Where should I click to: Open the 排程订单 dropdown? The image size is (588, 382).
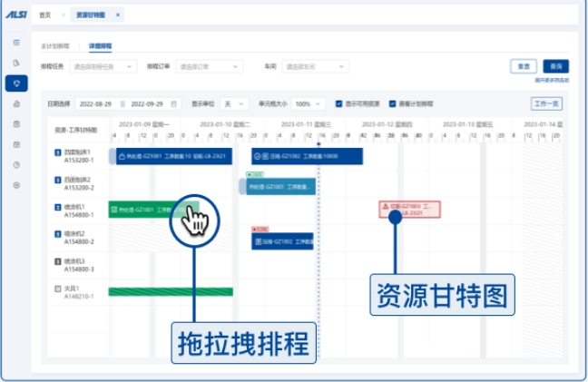pyautogui.click(x=209, y=66)
